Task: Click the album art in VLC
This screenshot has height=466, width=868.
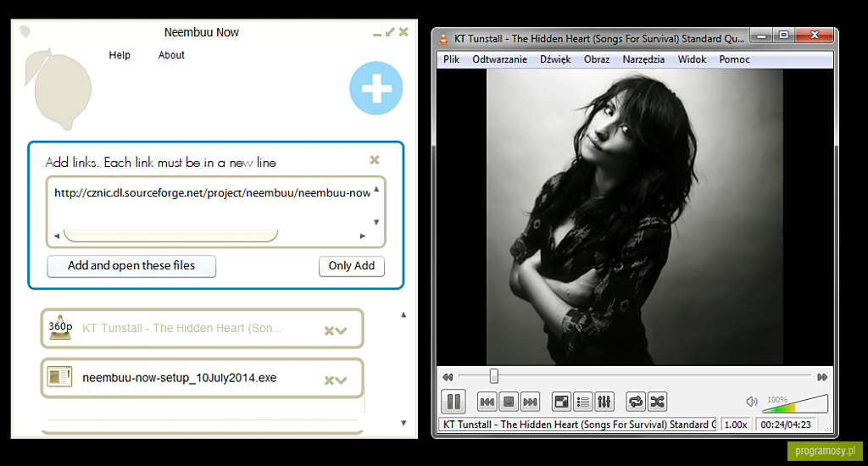Action: coord(634,217)
